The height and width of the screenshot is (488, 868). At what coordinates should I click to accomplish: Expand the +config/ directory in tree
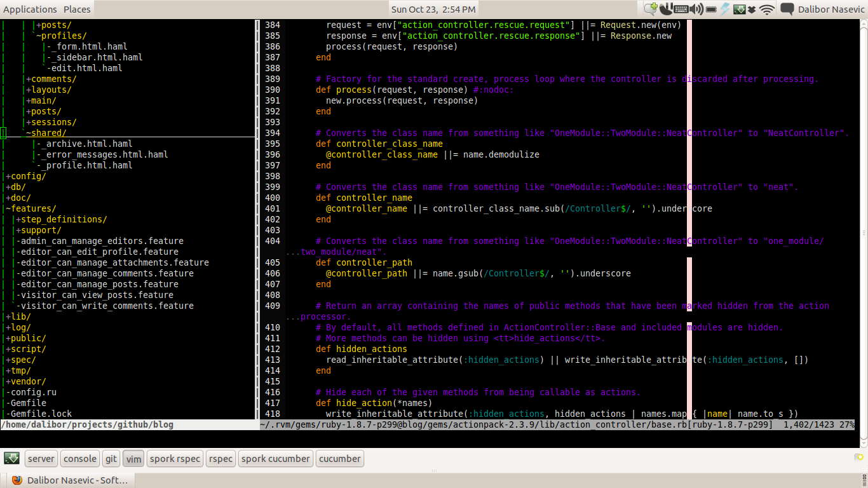[x=25, y=176]
